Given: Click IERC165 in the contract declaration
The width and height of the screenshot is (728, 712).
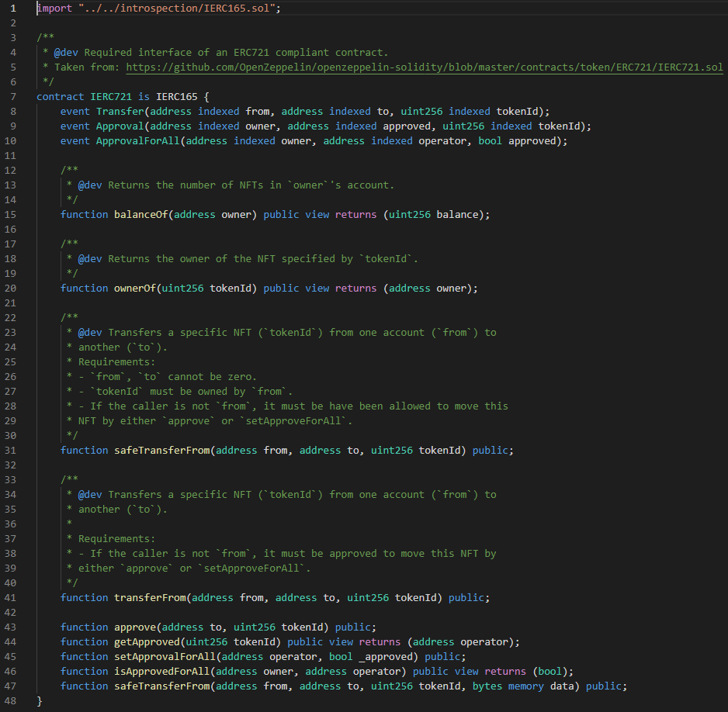Looking at the screenshot, I should 177,96.
